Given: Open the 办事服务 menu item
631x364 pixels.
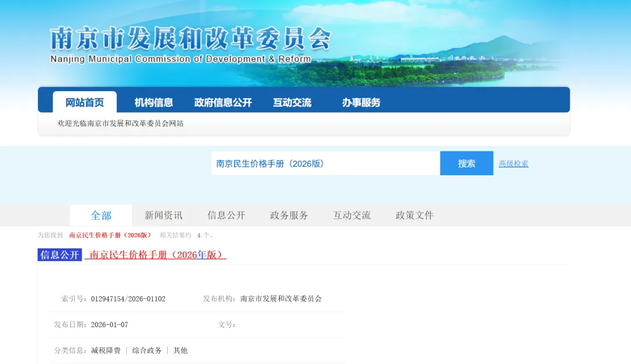Looking at the screenshot, I should (361, 103).
